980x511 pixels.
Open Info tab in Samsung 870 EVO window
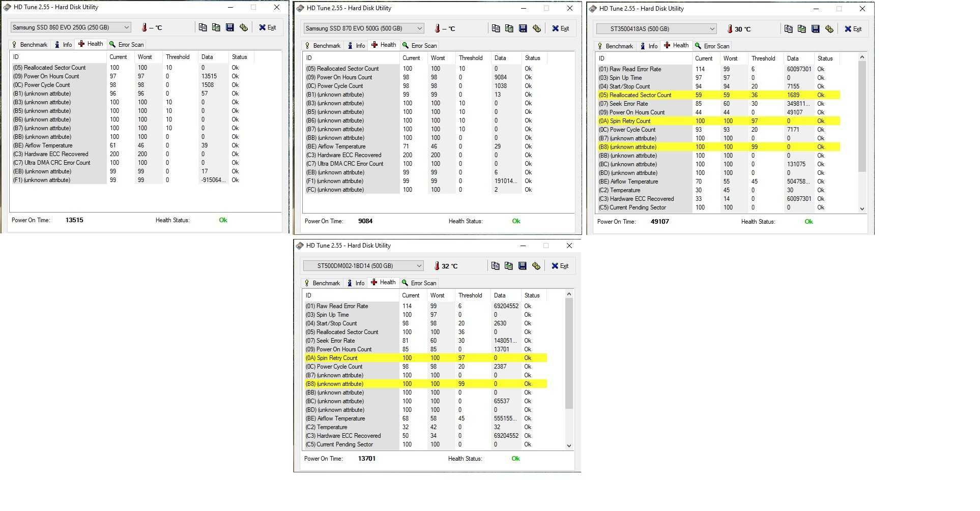coord(357,46)
